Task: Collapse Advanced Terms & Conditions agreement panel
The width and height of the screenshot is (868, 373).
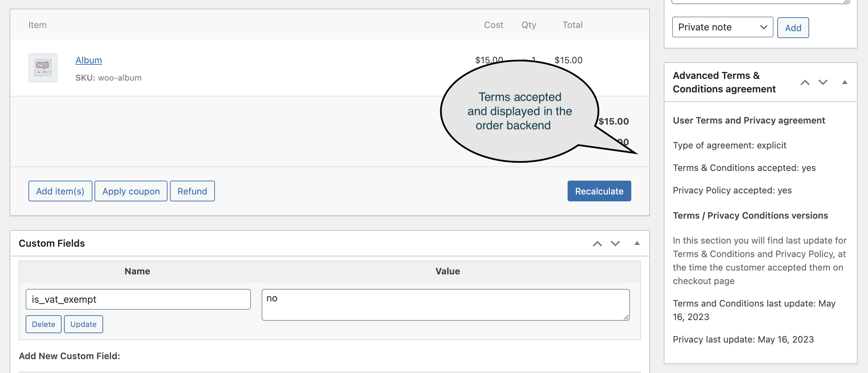Action: point(844,82)
